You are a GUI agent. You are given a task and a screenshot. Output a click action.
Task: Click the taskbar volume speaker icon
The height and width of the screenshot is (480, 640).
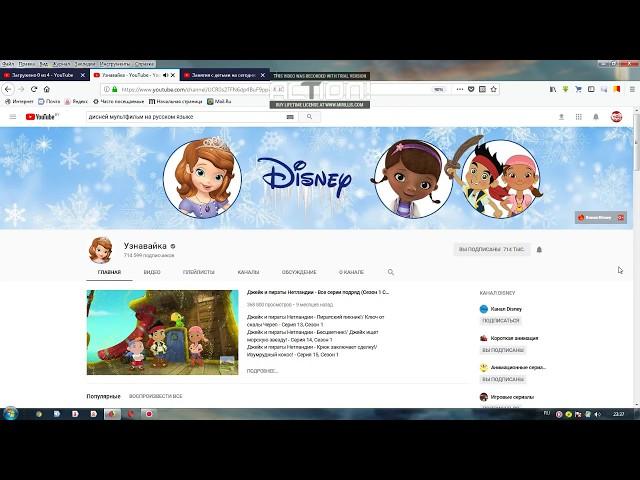coord(597,414)
